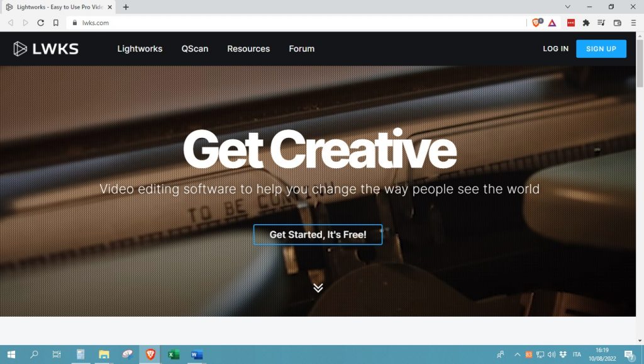The width and height of the screenshot is (644, 364).
Task: Open Excel from the taskbar
Action: [x=174, y=355]
